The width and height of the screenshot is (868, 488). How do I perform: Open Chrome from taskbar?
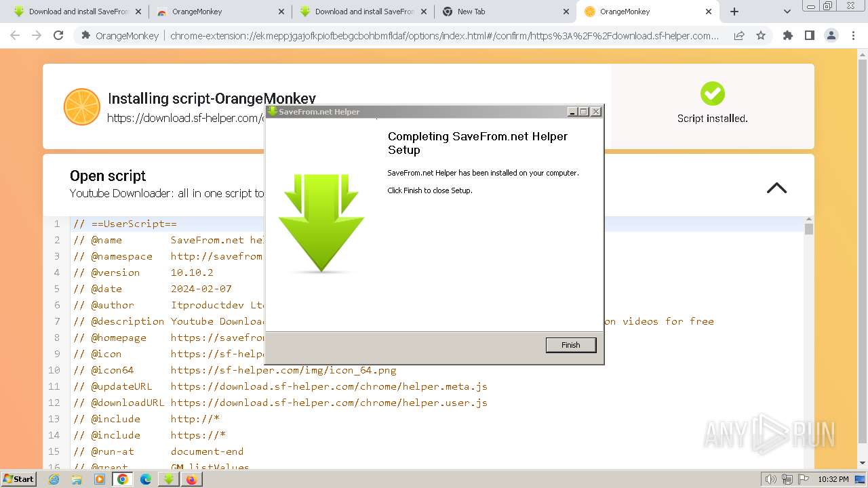coord(123,479)
